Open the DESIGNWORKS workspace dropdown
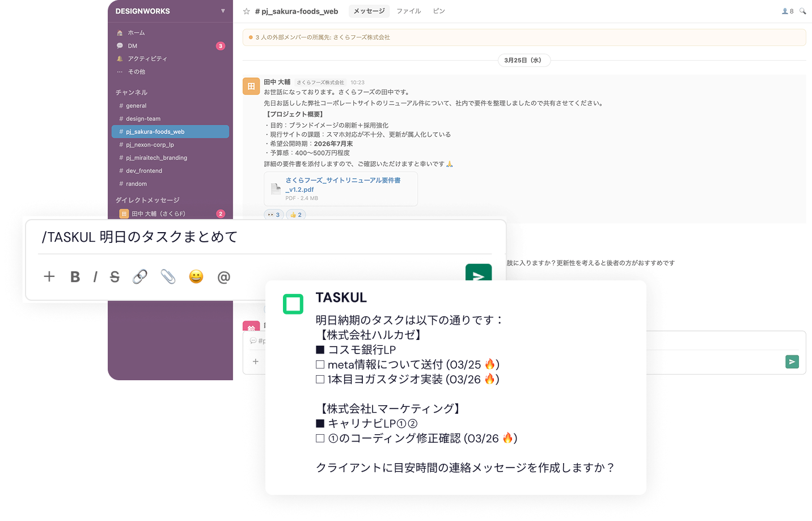 click(x=224, y=10)
